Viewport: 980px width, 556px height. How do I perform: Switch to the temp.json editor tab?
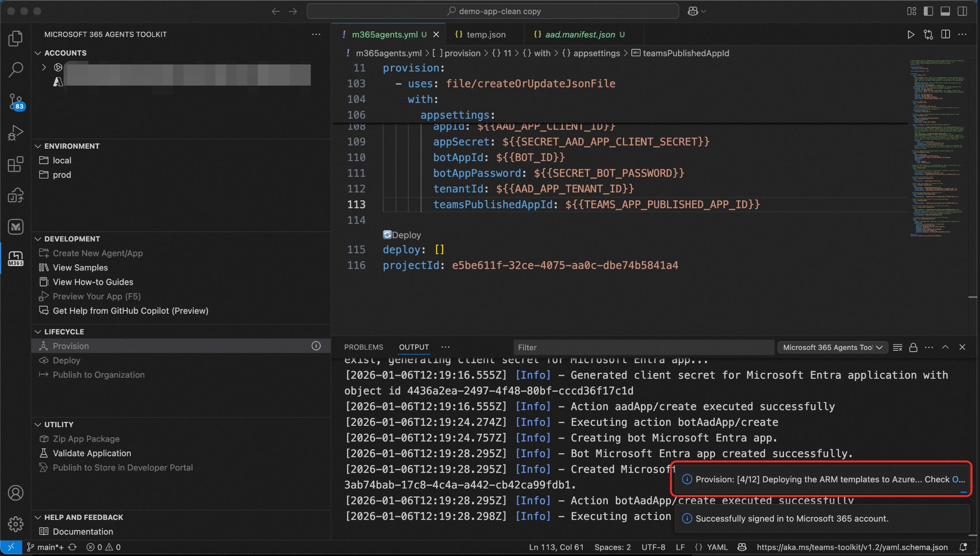486,34
